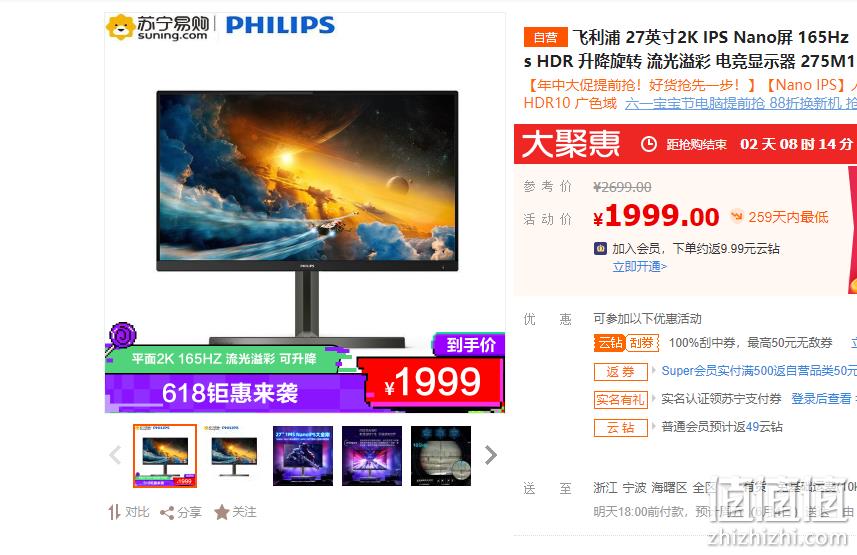
Task: Click the 云钻刮券 coupon tag
Action: coord(626,343)
